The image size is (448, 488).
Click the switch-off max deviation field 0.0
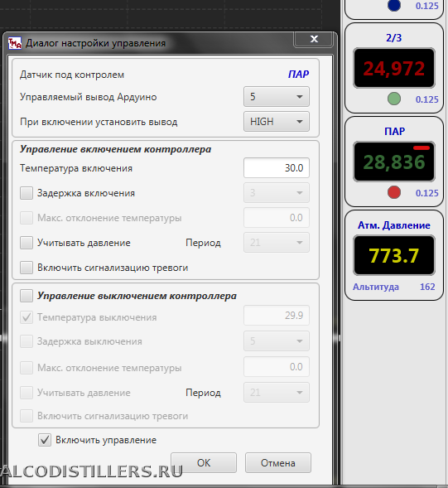point(277,367)
